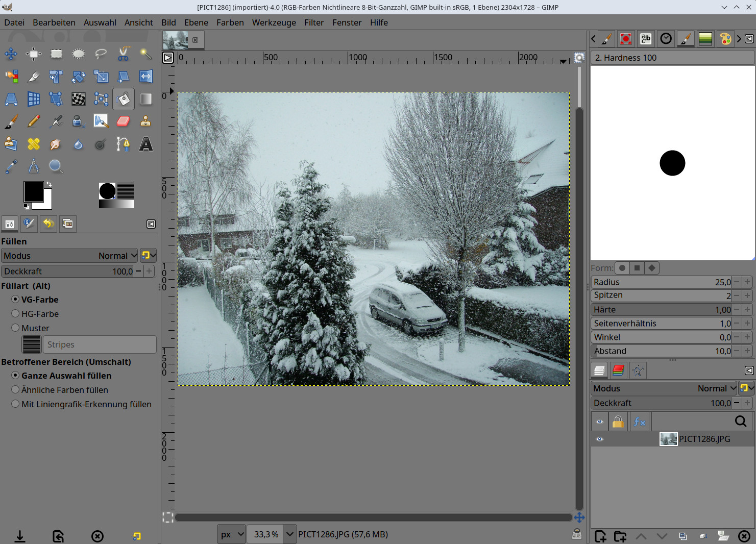Click the Stripes pattern preview thumbnail
The image size is (756, 544).
tap(31, 344)
